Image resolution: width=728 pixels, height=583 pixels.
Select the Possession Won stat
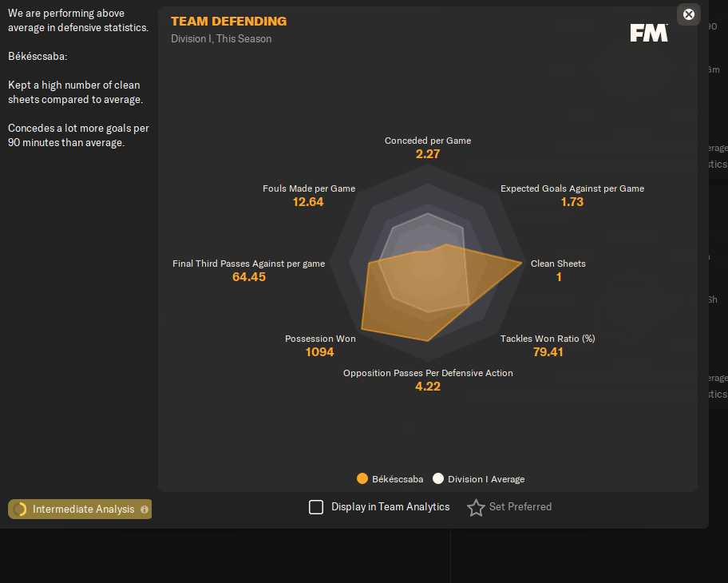click(320, 339)
